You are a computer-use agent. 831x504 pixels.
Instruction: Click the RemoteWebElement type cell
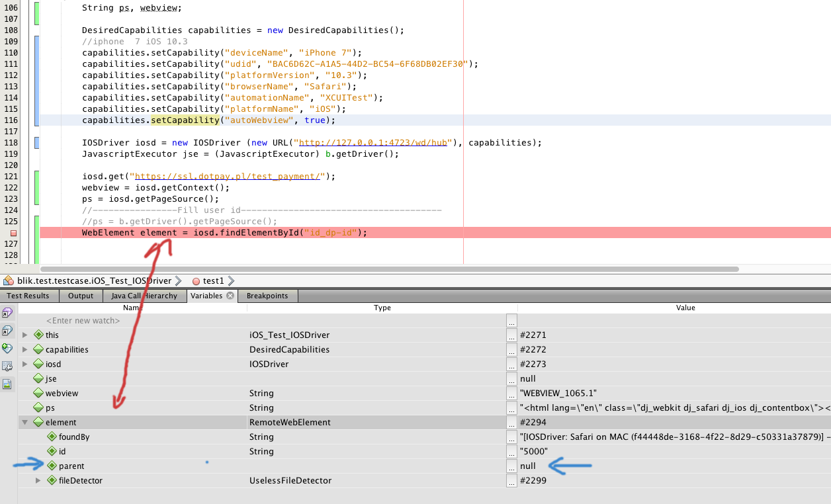290,422
